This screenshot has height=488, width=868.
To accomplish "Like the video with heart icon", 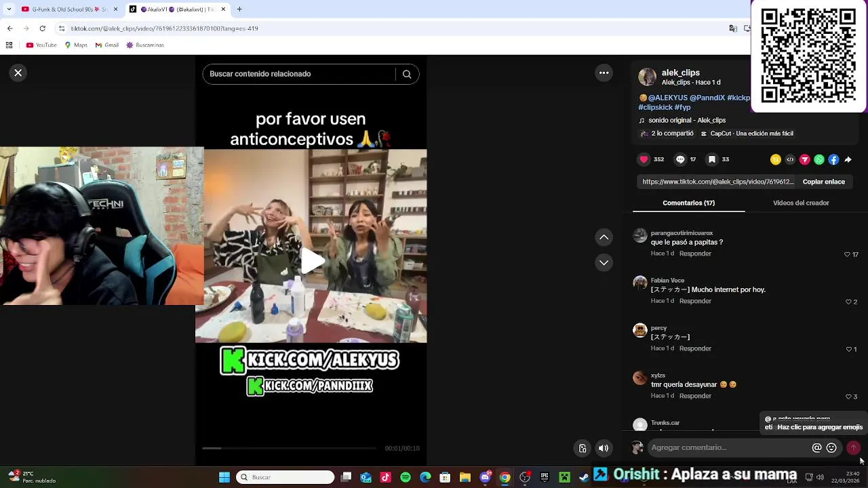I will pos(644,159).
